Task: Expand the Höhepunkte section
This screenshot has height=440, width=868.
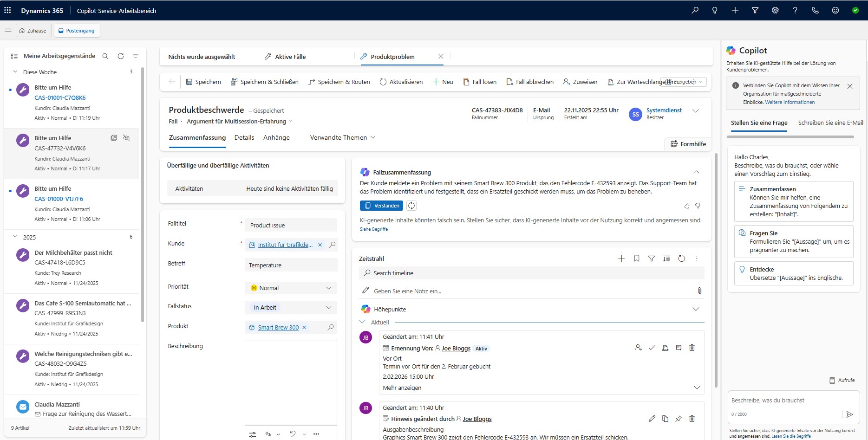Action: click(x=696, y=309)
